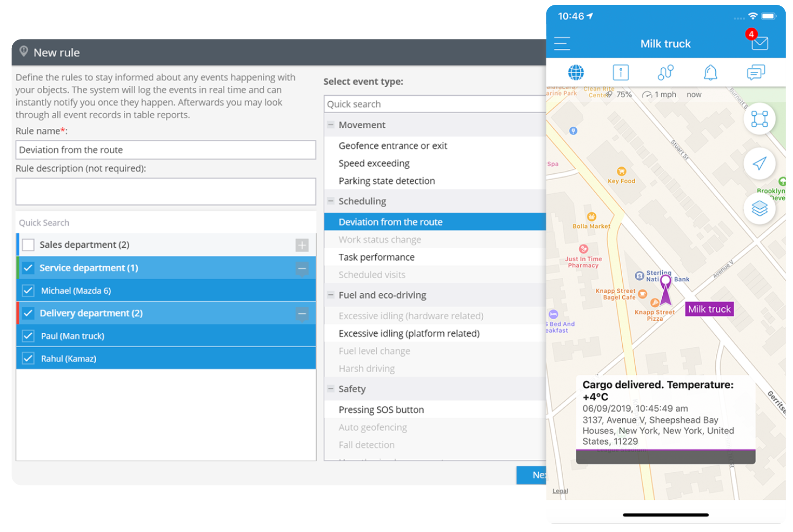This screenshot has width=793, height=532.
Task: Click the Rule name input field
Action: click(166, 150)
